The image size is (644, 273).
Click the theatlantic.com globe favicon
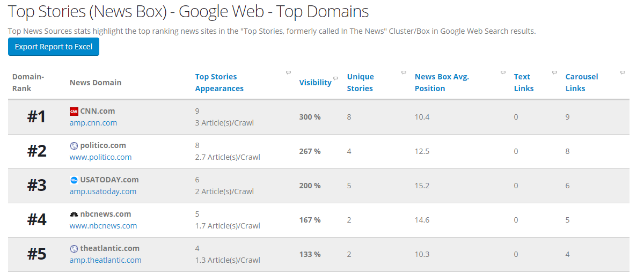[74, 249]
